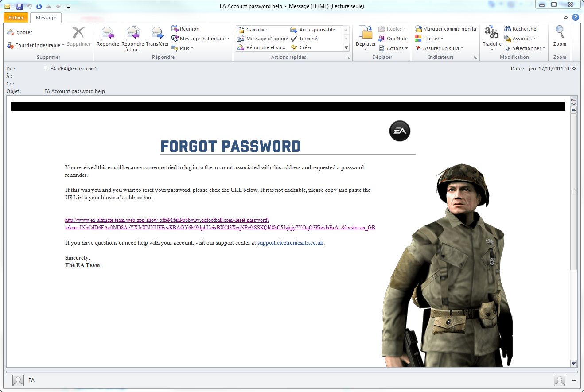Screen dimensions: 584x392
Task: Open the Traduire dropdown
Action: coord(492,49)
